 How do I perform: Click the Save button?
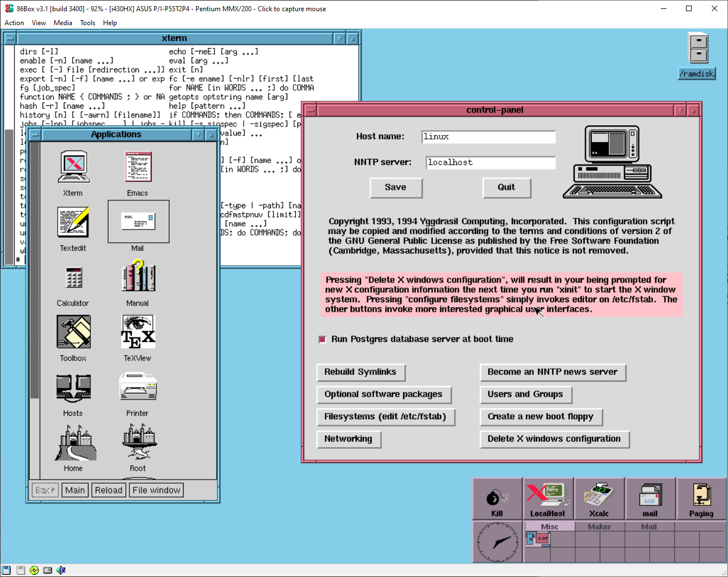tap(396, 187)
